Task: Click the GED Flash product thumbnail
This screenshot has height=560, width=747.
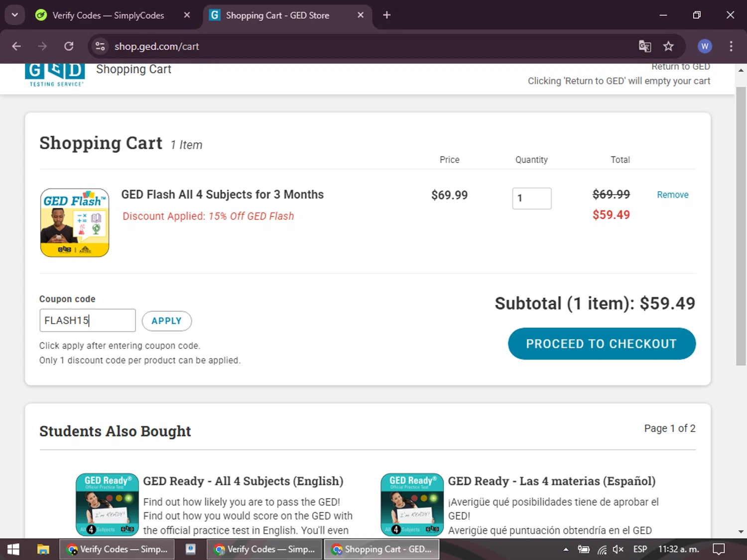Action: coord(75,223)
